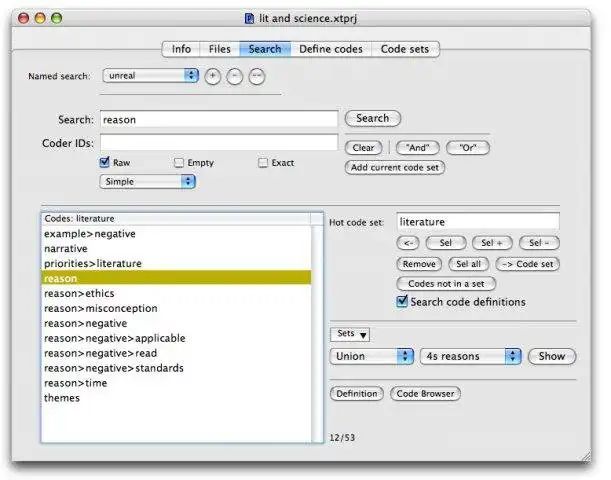Uncheck Search code definitions
Viewport: 611px width, 480px height.
(402, 302)
